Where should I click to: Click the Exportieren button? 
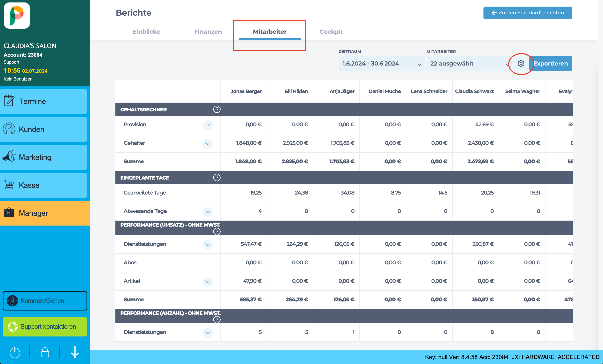(x=551, y=64)
